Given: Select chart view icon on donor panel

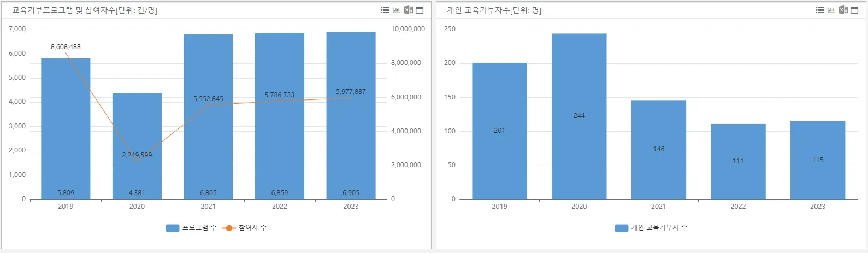Looking at the screenshot, I should [x=831, y=10].
